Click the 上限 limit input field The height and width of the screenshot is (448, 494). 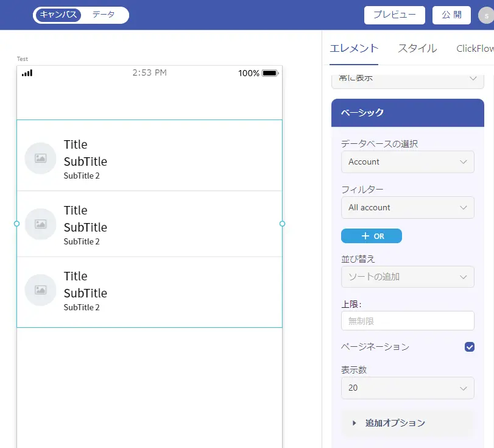pos(408,321)
